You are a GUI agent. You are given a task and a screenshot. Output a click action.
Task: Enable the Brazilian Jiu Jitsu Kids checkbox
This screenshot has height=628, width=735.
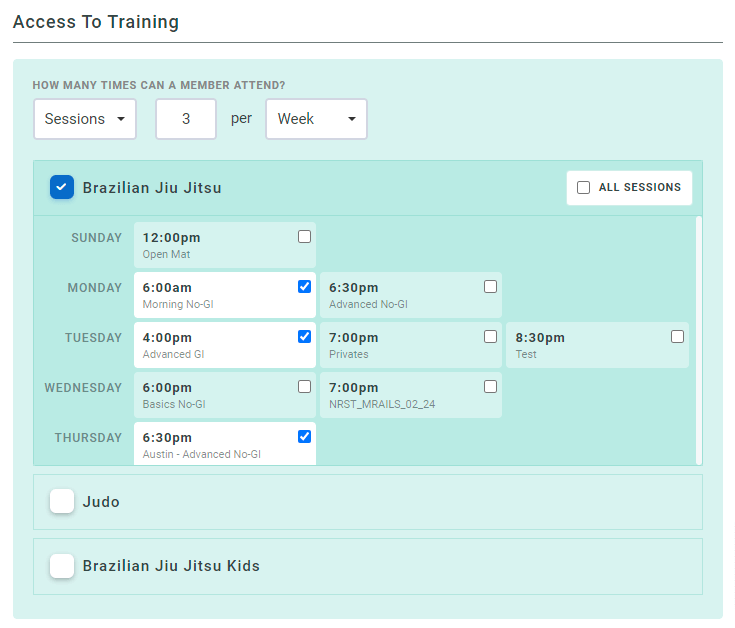(x=62, y=566)
